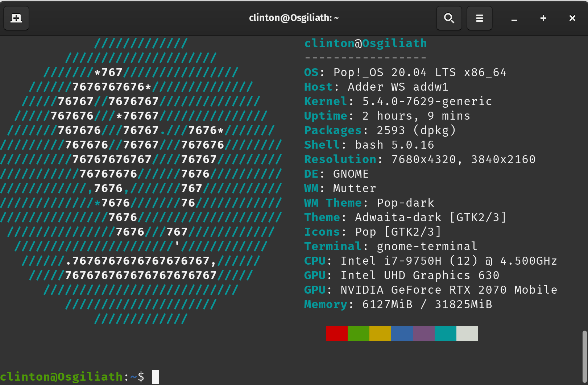Image resolution: width=588 pixels, height=385 pixels.
Task: Click the maximize icon in the titlebar
Action: pyautogui.click(x=543, y=18)
